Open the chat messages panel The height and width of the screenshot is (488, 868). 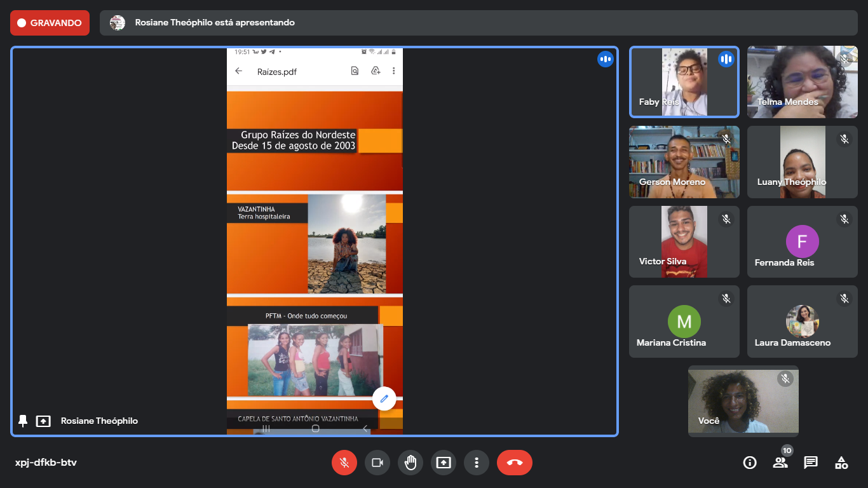[811, 463]
